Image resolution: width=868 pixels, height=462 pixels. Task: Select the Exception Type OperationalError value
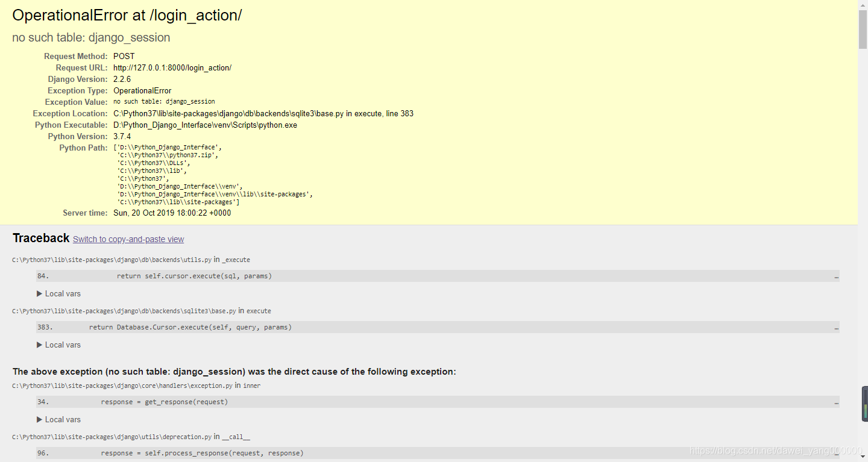(142, 90)
